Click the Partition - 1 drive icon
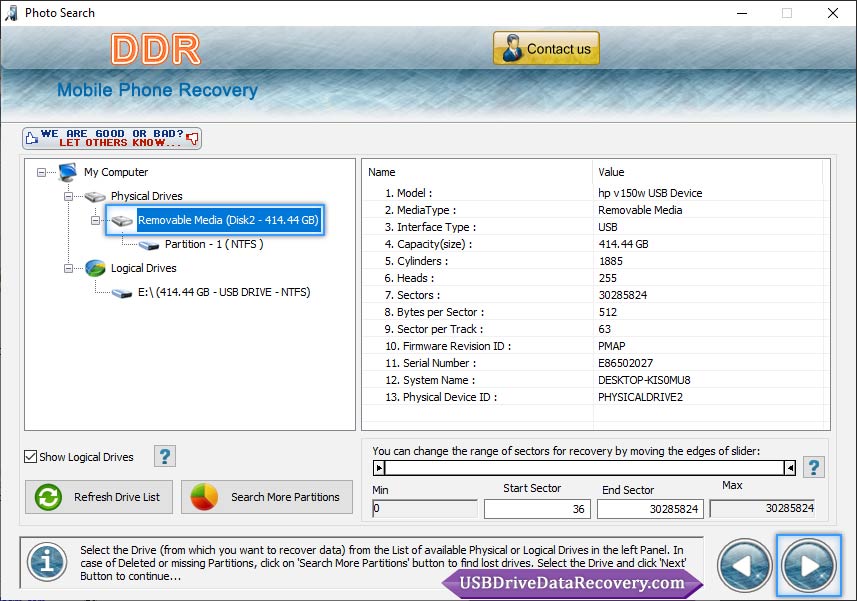857x601 pixels. tap(149, 245)
